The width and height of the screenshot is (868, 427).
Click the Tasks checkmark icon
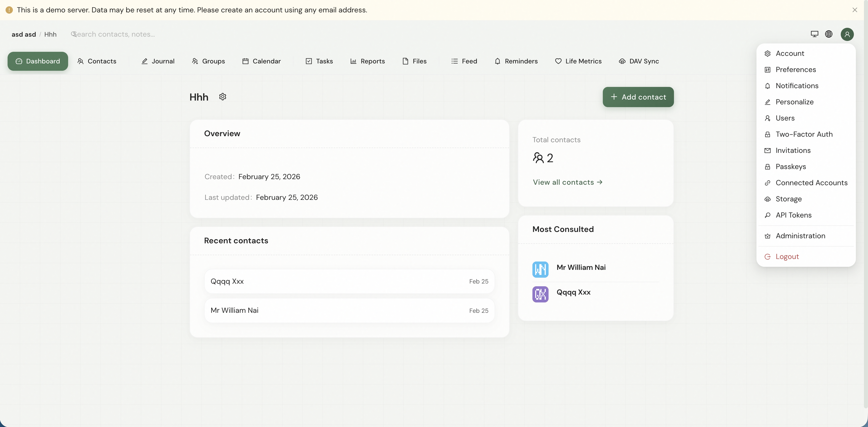[x=309, y=61]
